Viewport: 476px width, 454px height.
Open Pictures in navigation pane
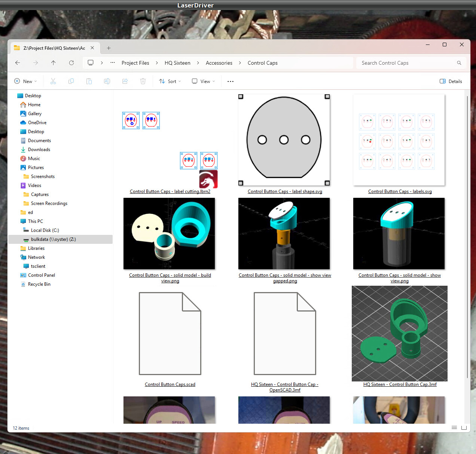[36, 168]
